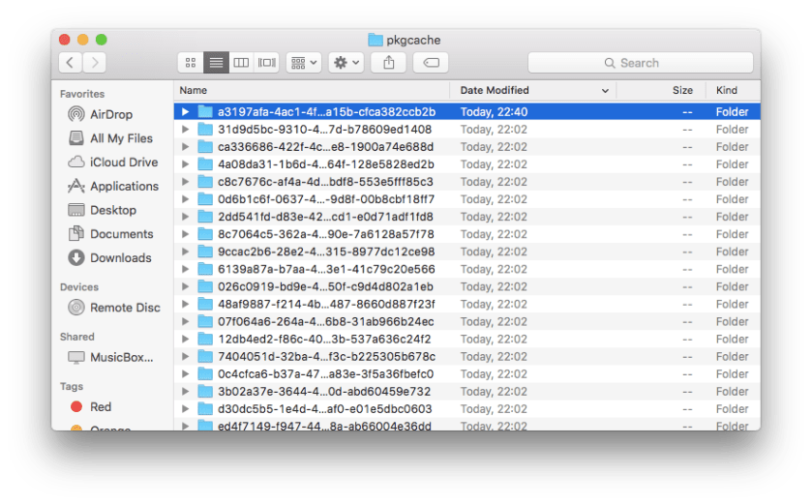Select folder d30dc5b5-1e4d-4...af0-e01e5dbc0603
This screenshot has width=812, height=504.
coord(467,409)
